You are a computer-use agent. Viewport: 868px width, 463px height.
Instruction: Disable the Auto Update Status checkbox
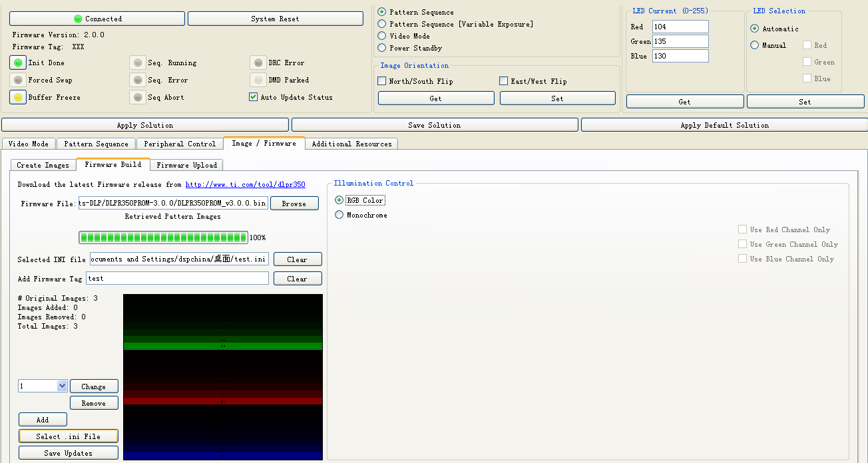click(x=253, y=97)
